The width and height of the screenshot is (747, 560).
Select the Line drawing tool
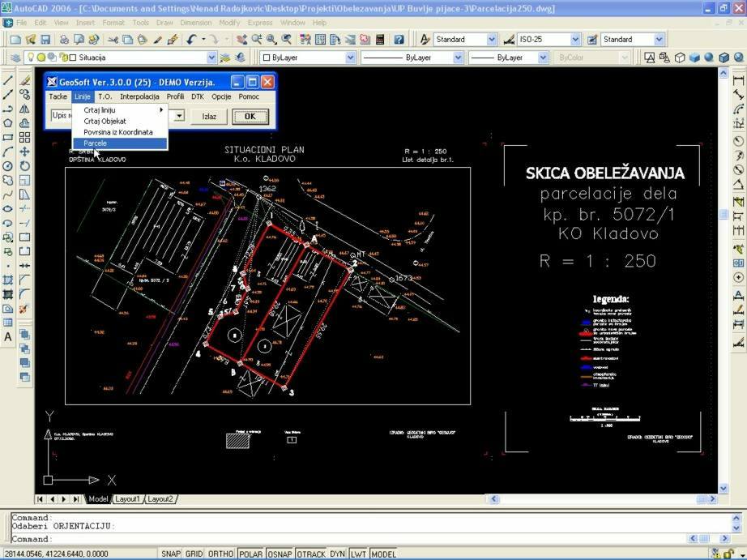7,81
